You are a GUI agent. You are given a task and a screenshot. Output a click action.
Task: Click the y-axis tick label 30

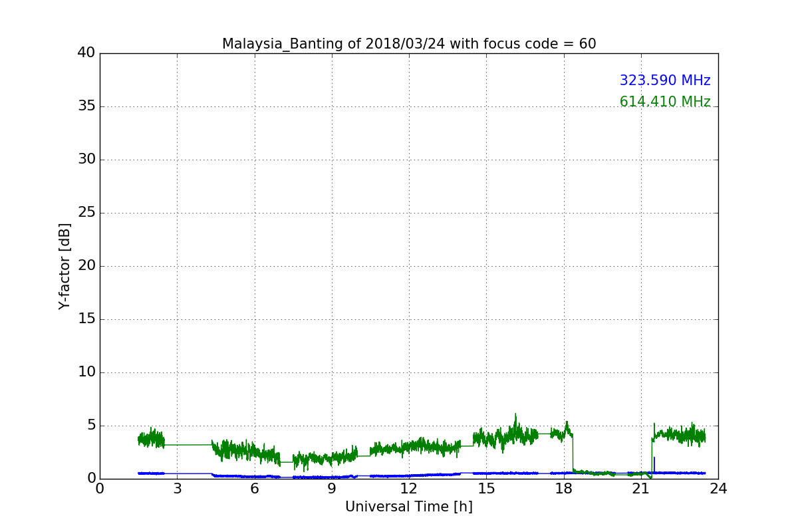(x=86, y=160)
